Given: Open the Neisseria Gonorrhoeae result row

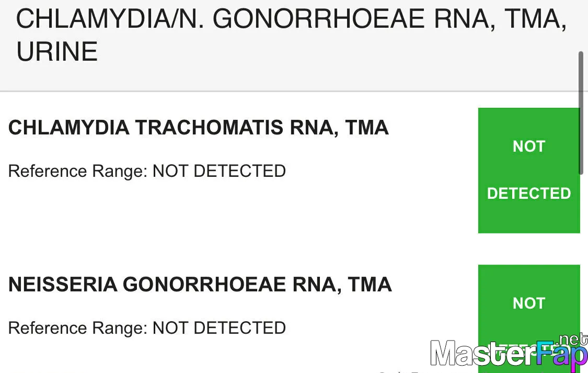Looking at the screenshot, I should 294,319.
